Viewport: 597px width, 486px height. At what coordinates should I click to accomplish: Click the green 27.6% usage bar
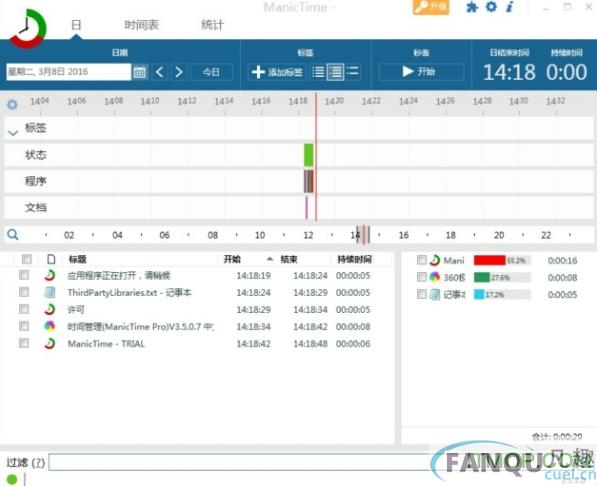pos(482,277)
